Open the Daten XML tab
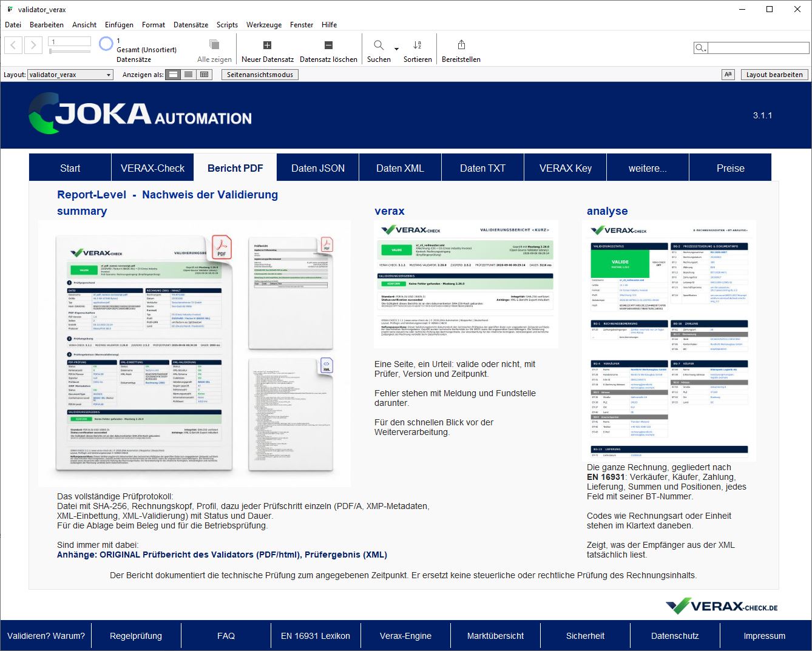Image resolution: width=812 pixels, height=651 pixels. click(400, 168)
